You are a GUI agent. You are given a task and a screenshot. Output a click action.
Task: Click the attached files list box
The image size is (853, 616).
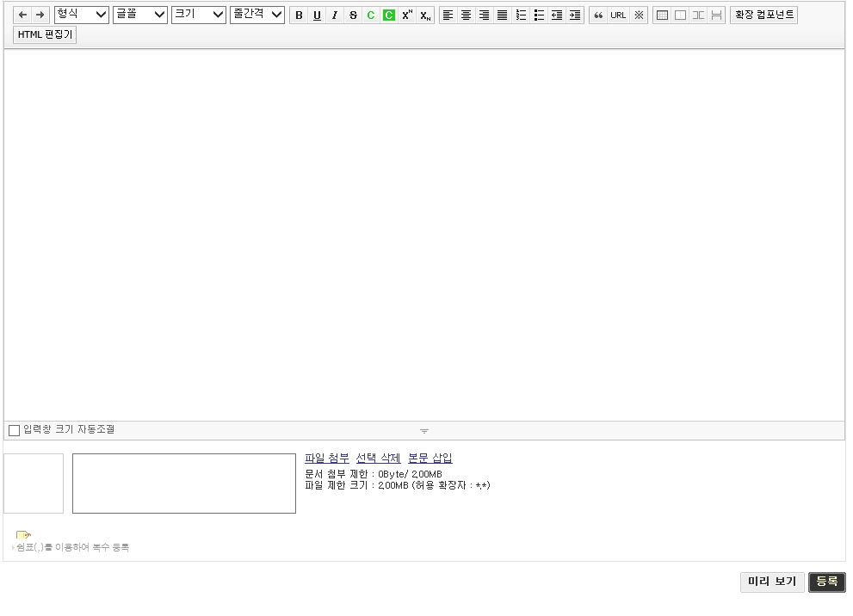click(183, 484)
